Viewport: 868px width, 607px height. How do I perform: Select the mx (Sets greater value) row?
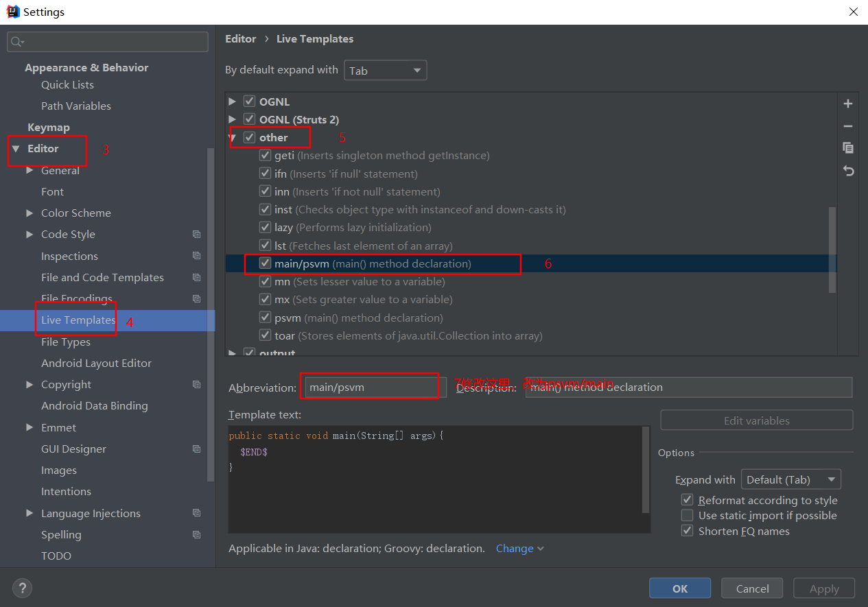531,300
